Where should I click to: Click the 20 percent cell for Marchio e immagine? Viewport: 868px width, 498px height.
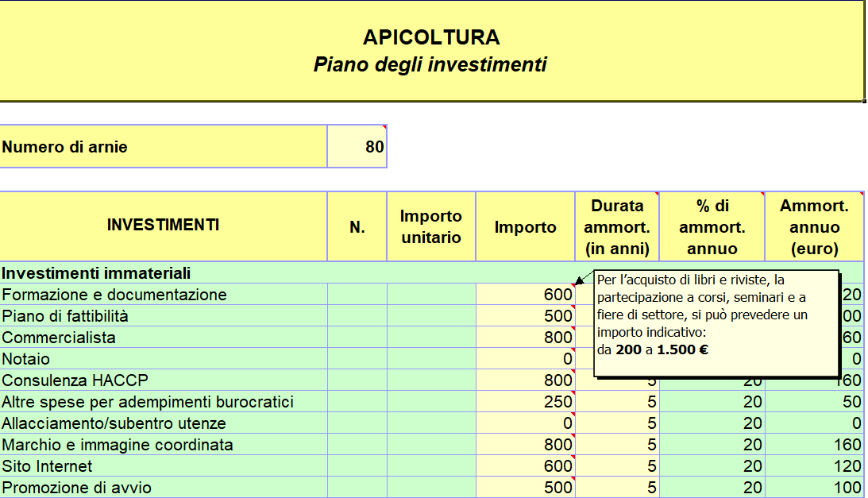click(x=712, y=445)
